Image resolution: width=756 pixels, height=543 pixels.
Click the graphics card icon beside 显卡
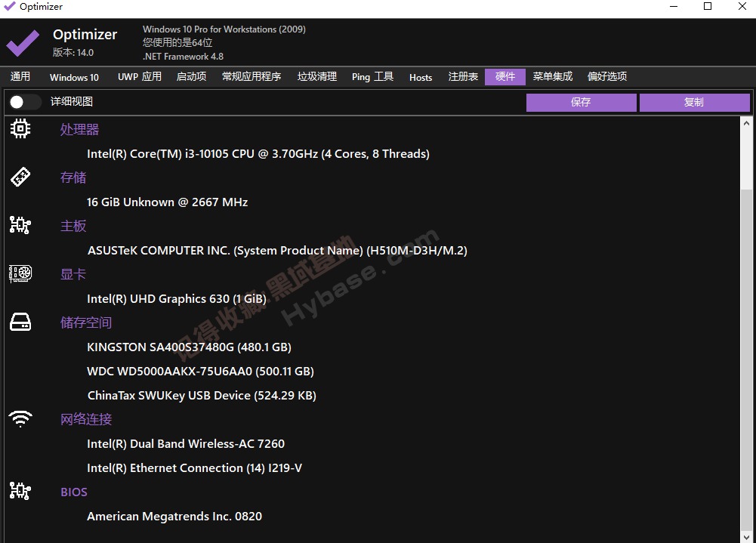[x=20, y=273]
